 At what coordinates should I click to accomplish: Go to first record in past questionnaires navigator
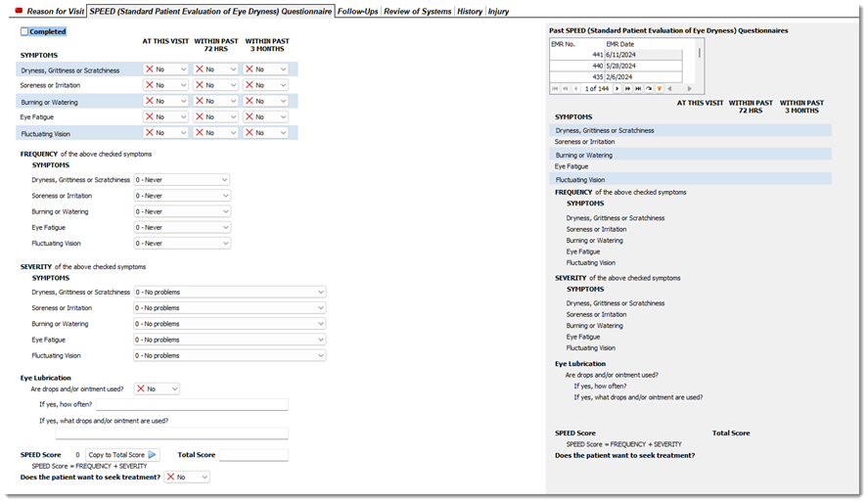(555, 88)
